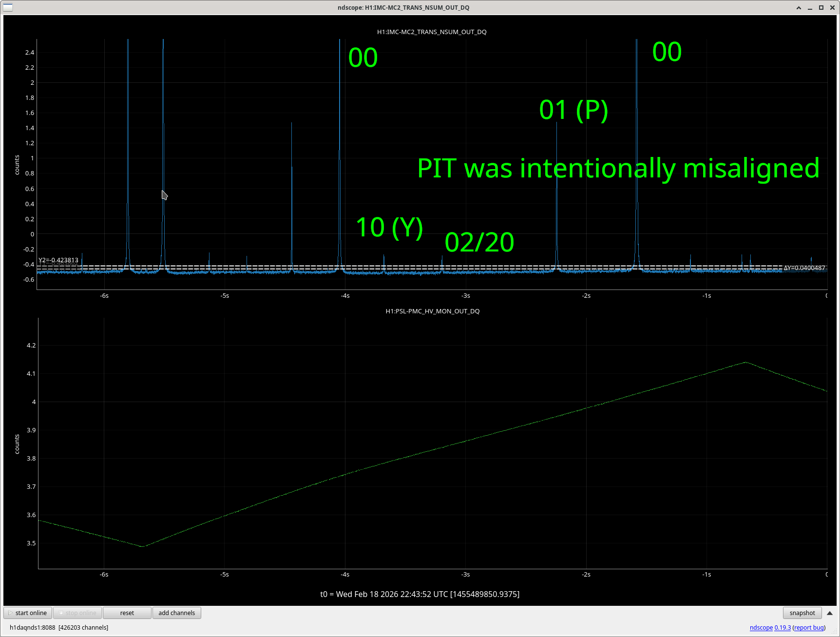Click the t0 timestamp label
Image resolution: width=840 pixels, height=637 pixels.
coord(420,594)
